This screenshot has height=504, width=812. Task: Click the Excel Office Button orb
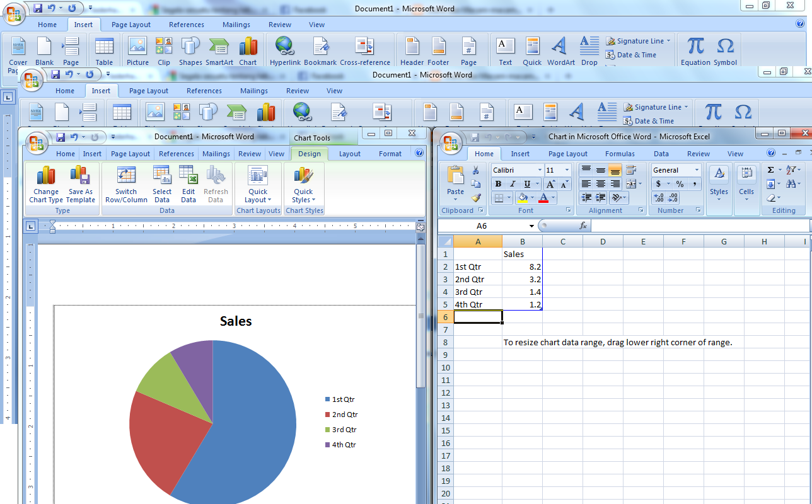click(451, 142)
